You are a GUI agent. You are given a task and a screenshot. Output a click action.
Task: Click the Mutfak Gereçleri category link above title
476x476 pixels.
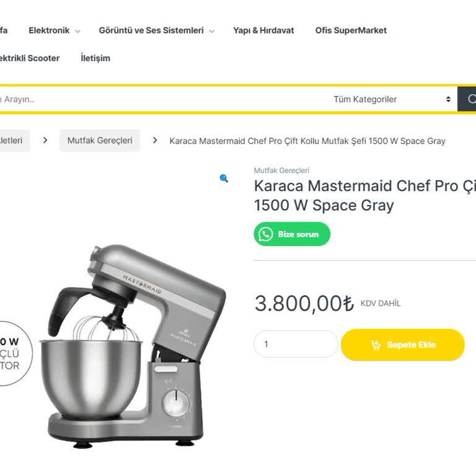(x=281, y=170)
